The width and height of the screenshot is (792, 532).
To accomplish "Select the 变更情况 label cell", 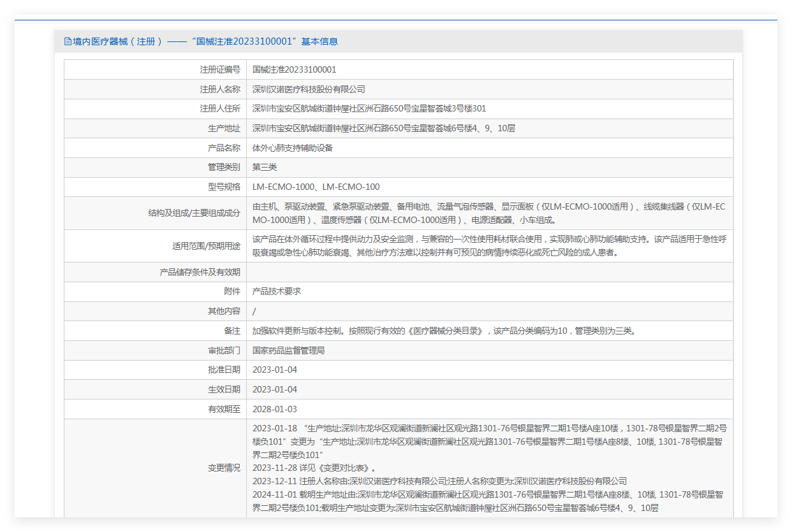I will (x=155, y=468).
